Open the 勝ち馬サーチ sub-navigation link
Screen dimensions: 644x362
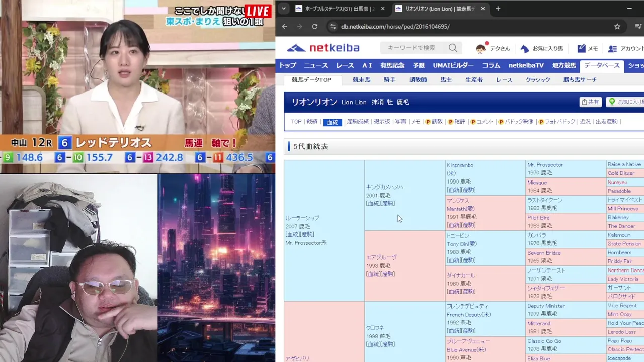[x=580, y=80]
